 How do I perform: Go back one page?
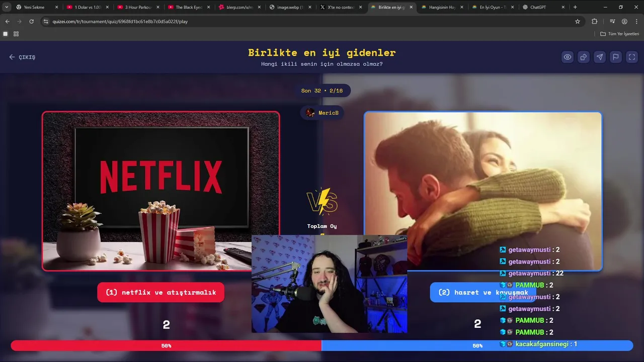[x=7, y=22]
